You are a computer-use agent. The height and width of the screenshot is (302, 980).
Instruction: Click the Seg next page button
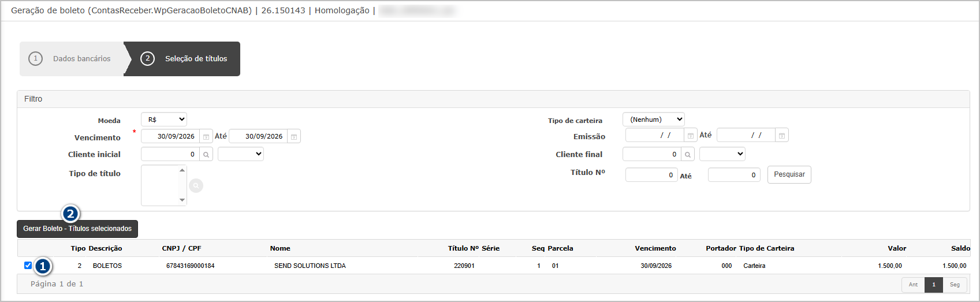[x=955, y=285]
